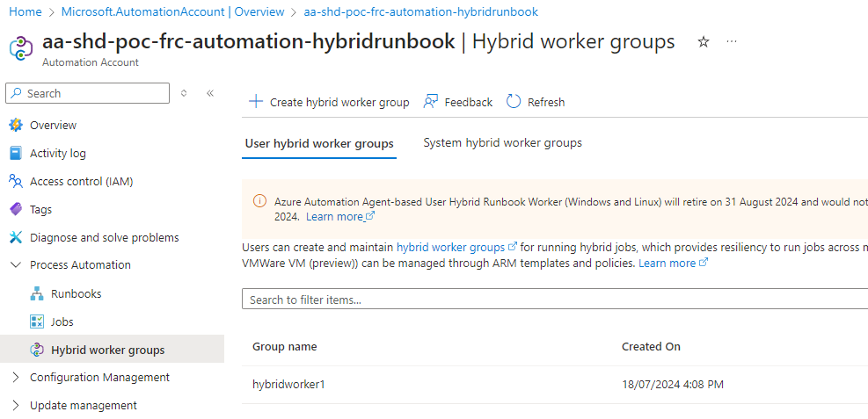Favorite this page with the star icon
The height and width of the screenshot is (419, 868).
coord(703,42)
